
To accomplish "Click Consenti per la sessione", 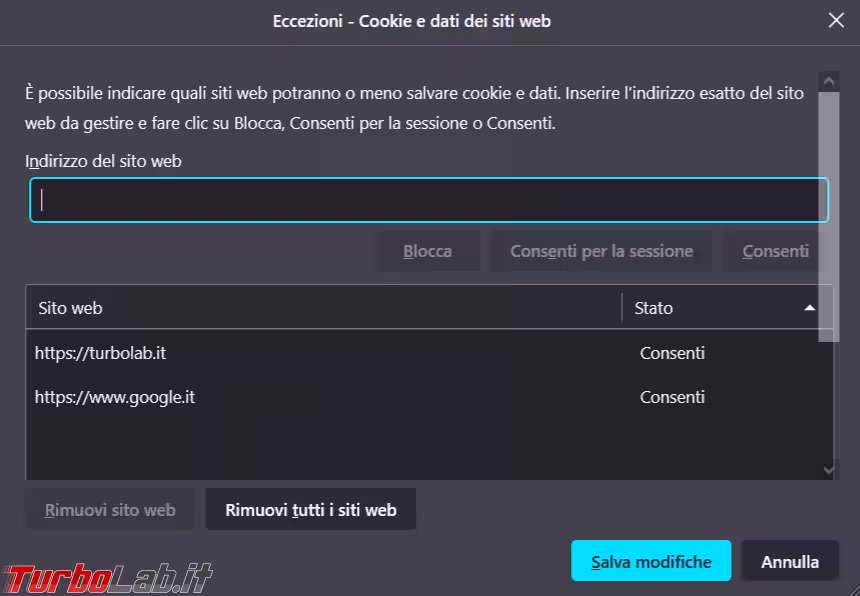I will (601, 251).
